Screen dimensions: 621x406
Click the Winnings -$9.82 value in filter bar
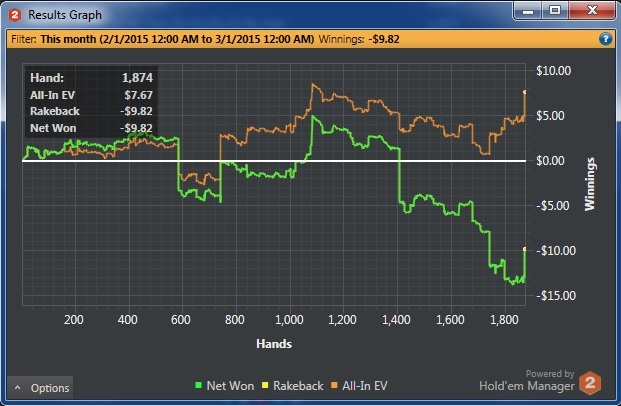tap(383, 39)
